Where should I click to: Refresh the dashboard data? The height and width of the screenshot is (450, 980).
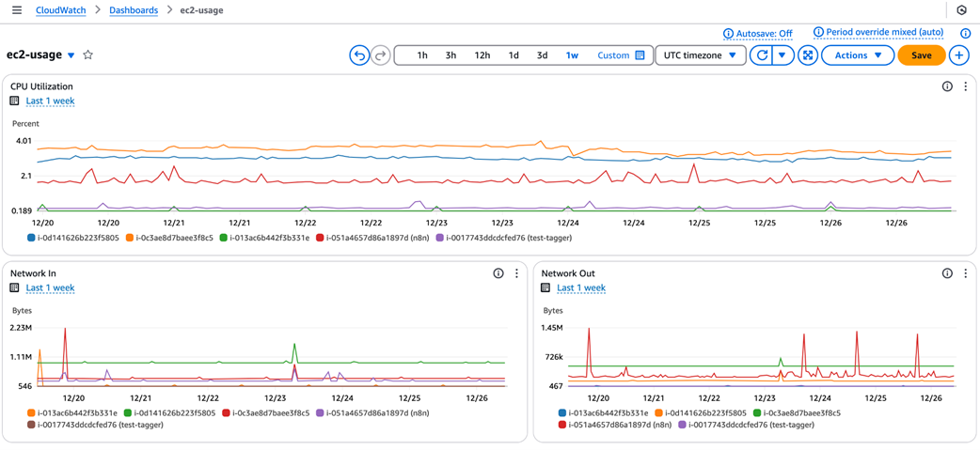762,55
